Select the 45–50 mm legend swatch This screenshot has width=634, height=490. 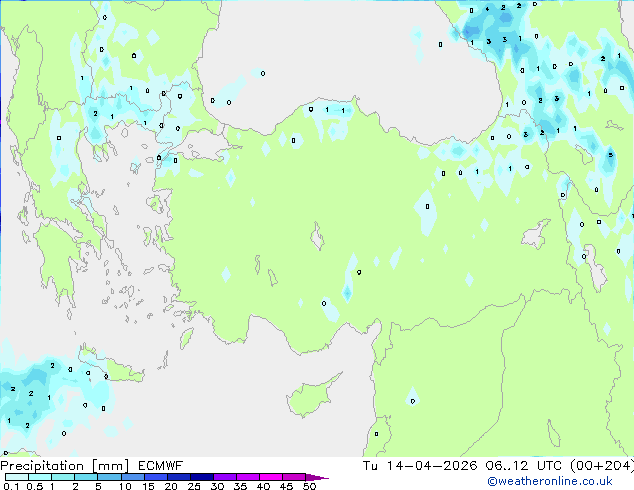pyautogui.click(x=294, y=477)
